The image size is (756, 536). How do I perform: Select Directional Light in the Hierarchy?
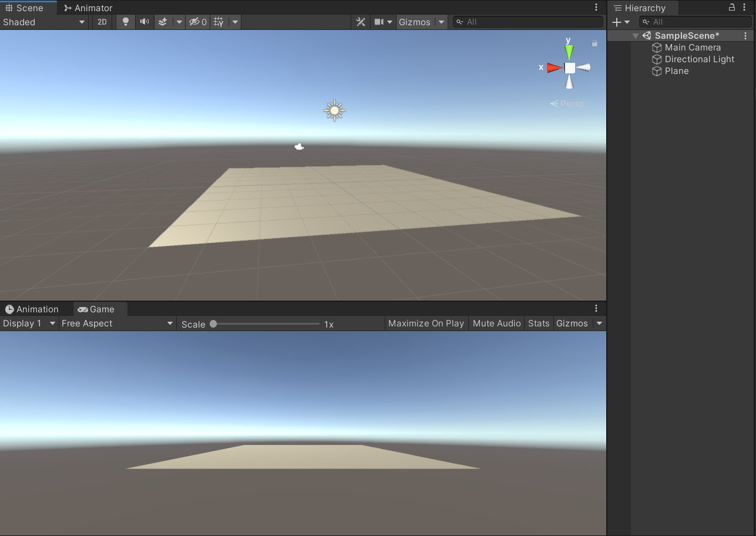pos(699,59)
